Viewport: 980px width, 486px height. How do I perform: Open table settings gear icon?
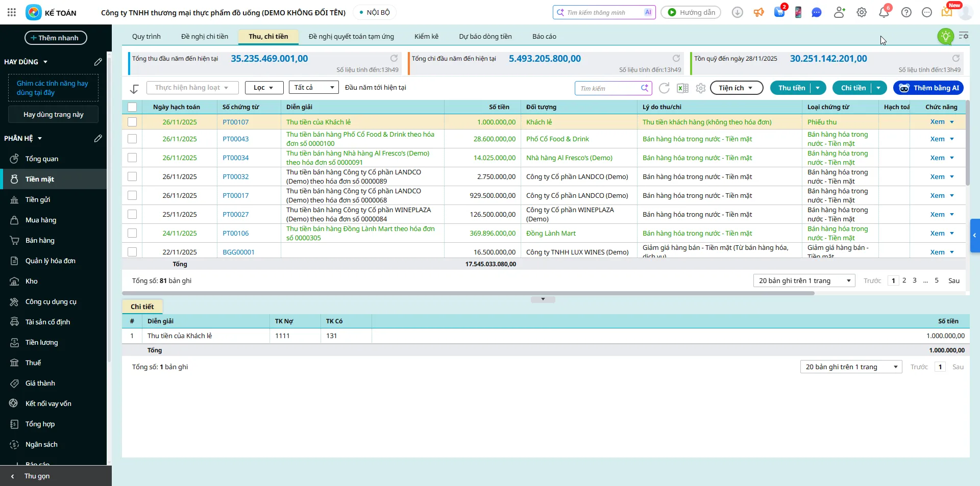click(701, 88)
